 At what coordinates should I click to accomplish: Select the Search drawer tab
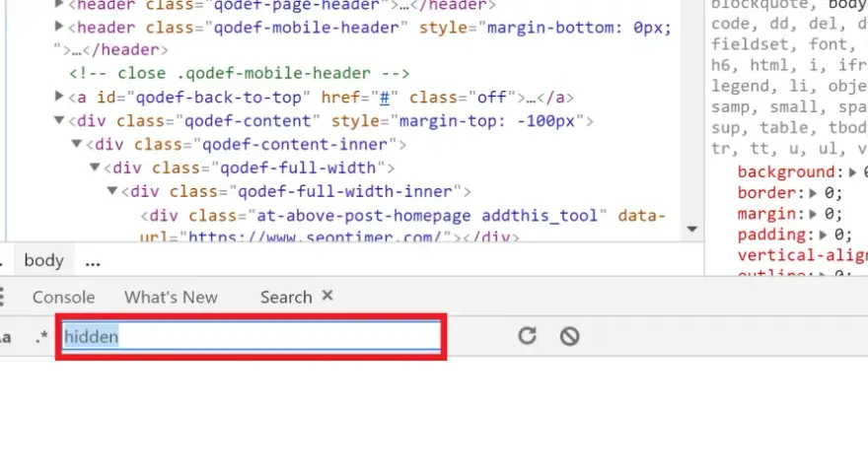[286, 297]
